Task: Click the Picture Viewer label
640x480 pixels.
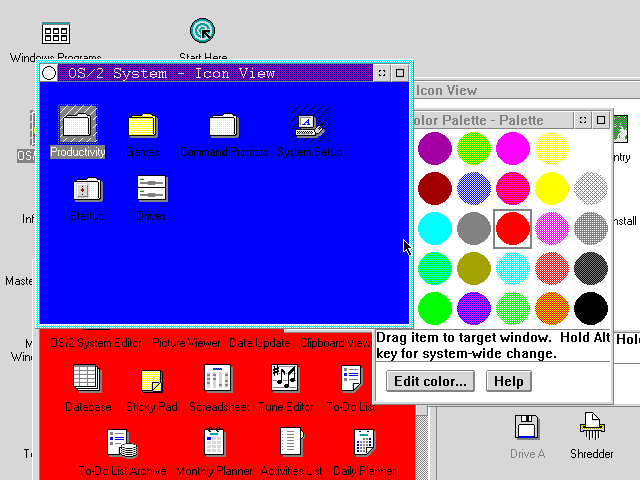Action: point(186,343)
